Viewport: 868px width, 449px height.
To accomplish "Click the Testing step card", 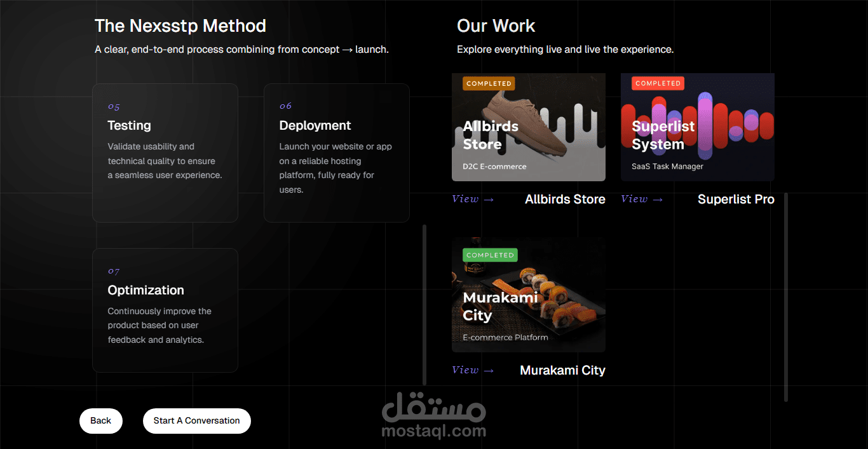I will (165, 153).
